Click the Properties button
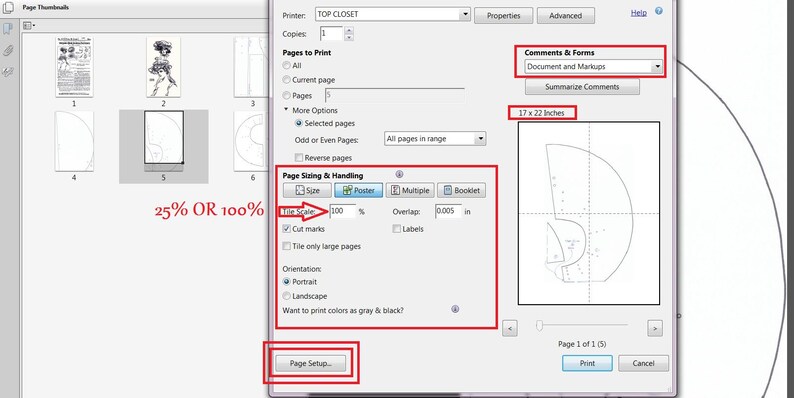 click(504, 16)
